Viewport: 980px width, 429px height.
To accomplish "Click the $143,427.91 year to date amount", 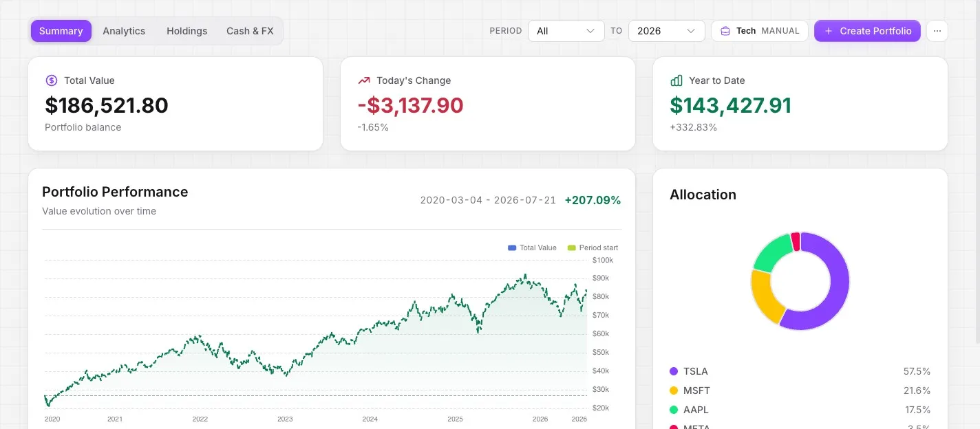I will click(731, 105).
